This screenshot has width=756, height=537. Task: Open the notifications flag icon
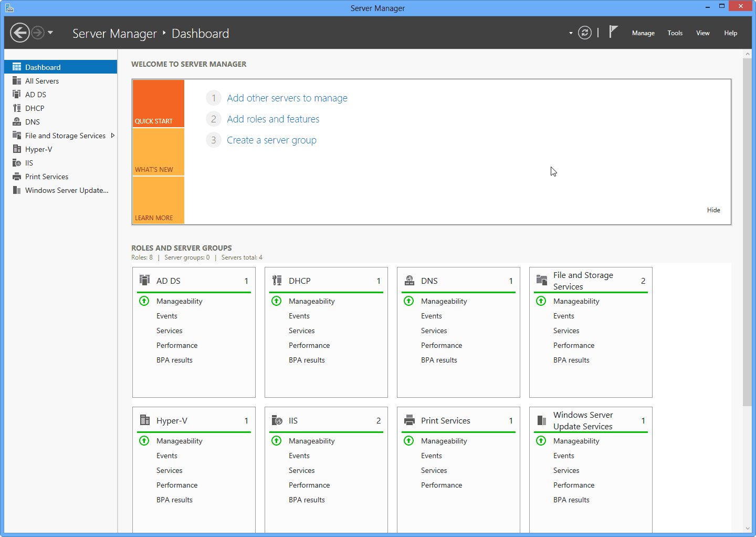click(x=613, y=32)
